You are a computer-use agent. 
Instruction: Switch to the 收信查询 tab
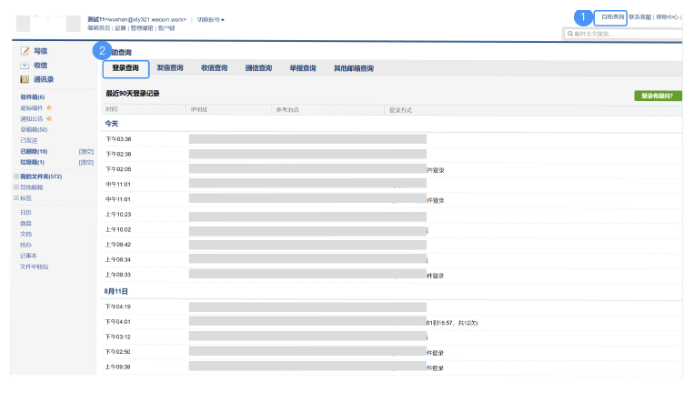pos(214,68)
